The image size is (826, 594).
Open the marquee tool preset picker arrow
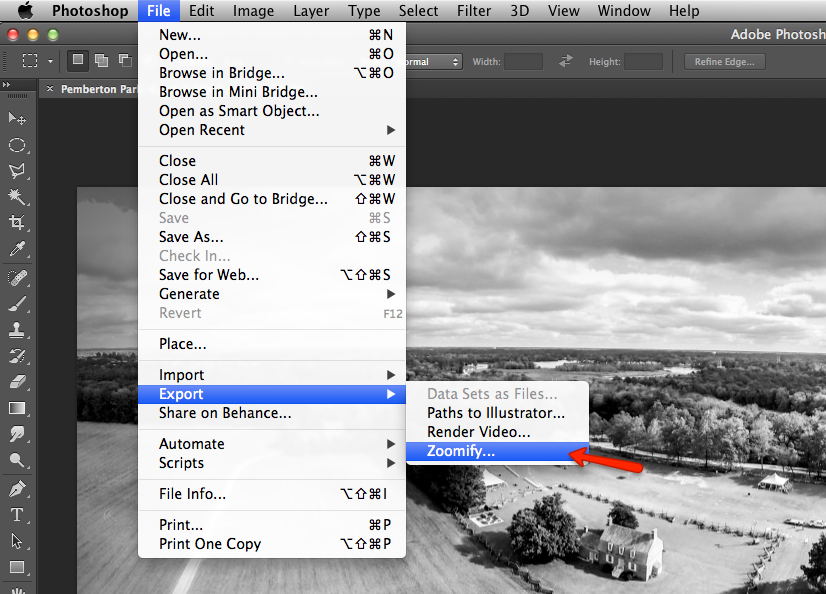pos(50,61)
